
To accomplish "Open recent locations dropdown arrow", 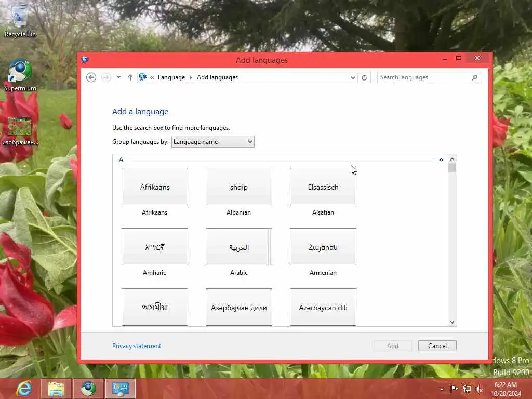I will pos(118,77).
